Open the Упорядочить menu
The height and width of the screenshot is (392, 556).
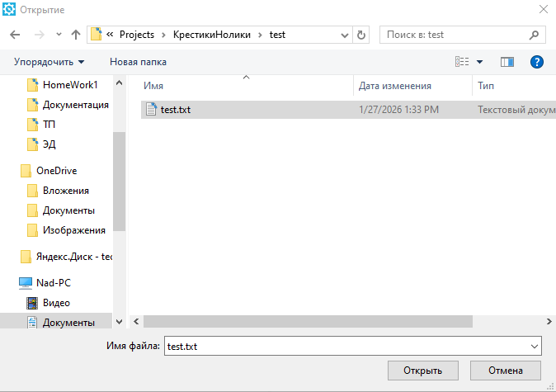[x=49, y=62]
